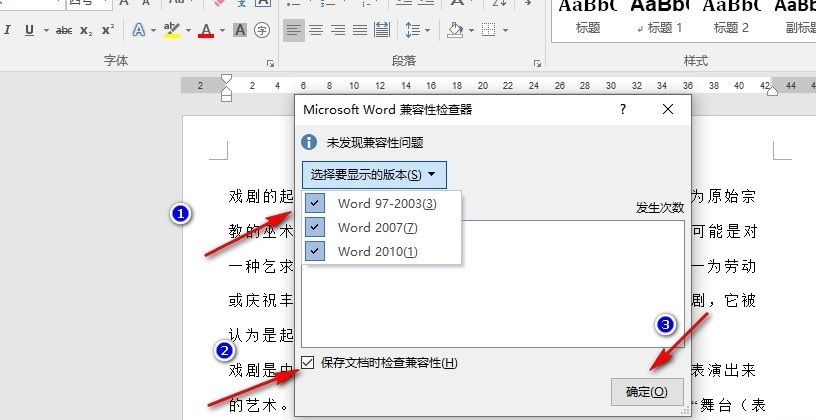The height and width of the screenshot is (420, 816).
Task: Click the 发生次数 column header
Action: tap(659, 208)
